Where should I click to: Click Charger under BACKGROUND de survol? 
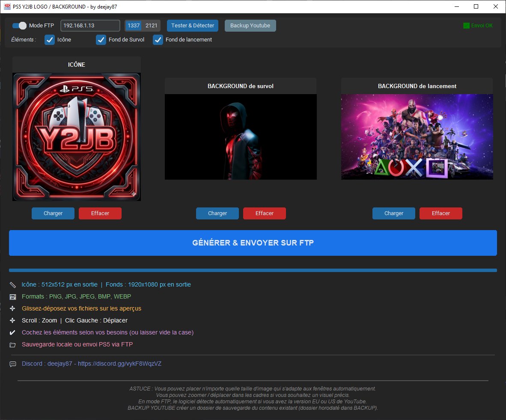point(217,213)
